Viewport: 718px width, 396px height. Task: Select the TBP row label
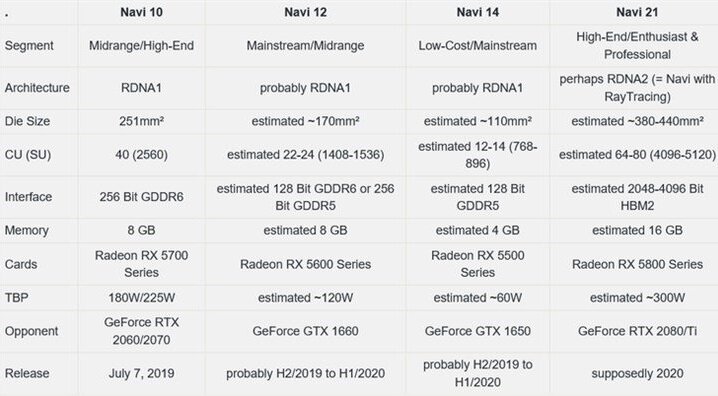(x=16, y=298)
